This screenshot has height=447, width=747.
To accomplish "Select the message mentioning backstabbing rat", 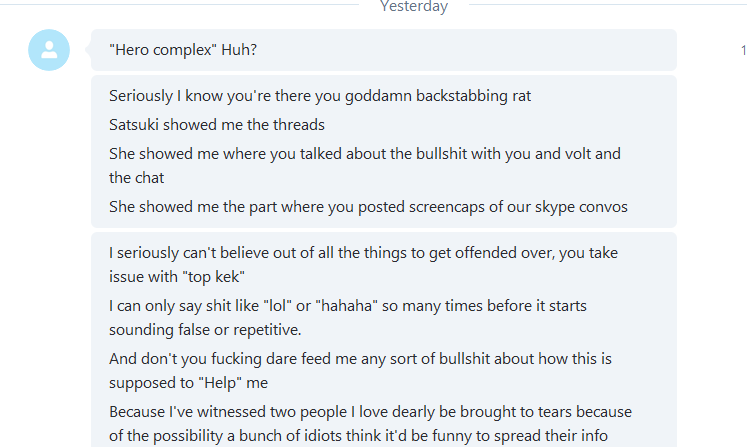I will 320,96.
